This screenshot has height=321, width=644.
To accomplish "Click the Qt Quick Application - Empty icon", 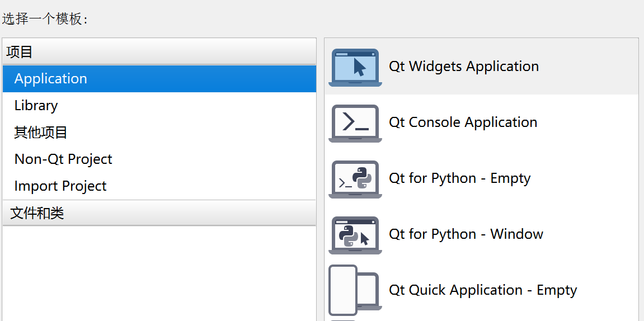I will point(355,290).
